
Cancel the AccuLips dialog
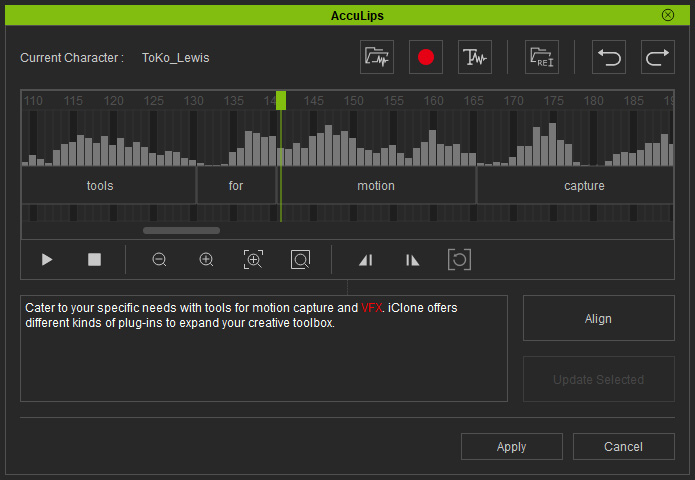[x=624, y=447]
